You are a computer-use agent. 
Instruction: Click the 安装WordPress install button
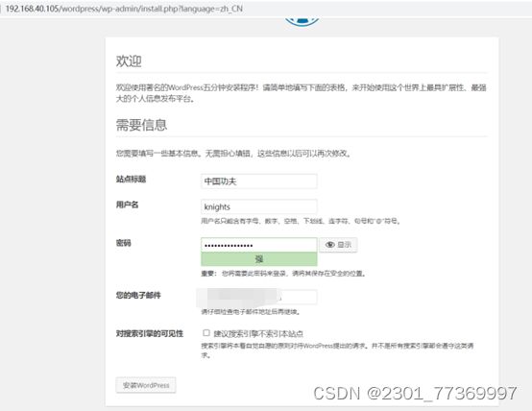[x=146, y=385]
